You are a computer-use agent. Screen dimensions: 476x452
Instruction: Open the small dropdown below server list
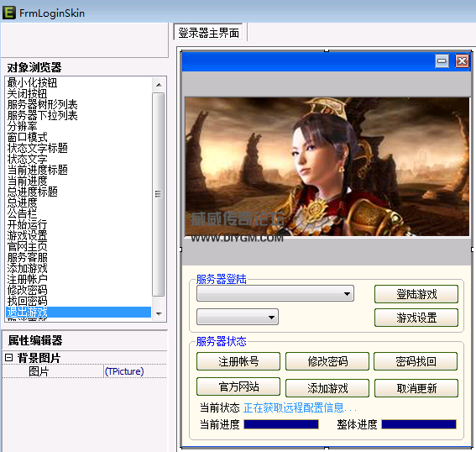tap(238, 317)
